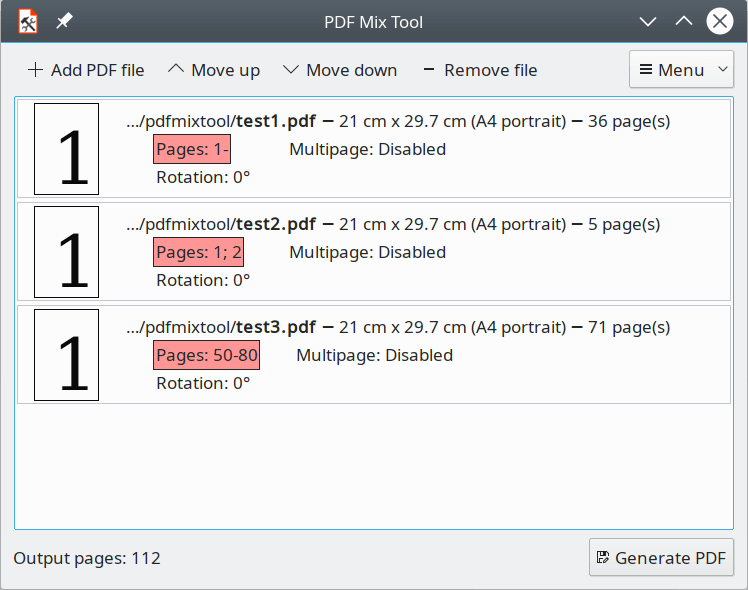Screen dimensions: 748x590
Task: Move selected file up
Action: click(x=214, y=70)
